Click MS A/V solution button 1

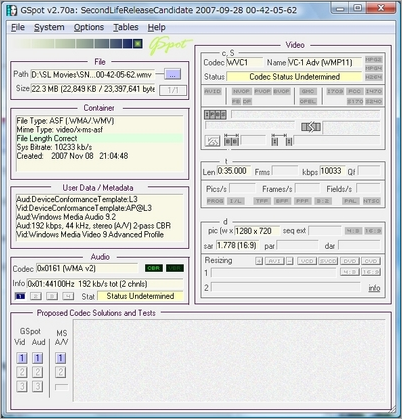pos(60,358)
